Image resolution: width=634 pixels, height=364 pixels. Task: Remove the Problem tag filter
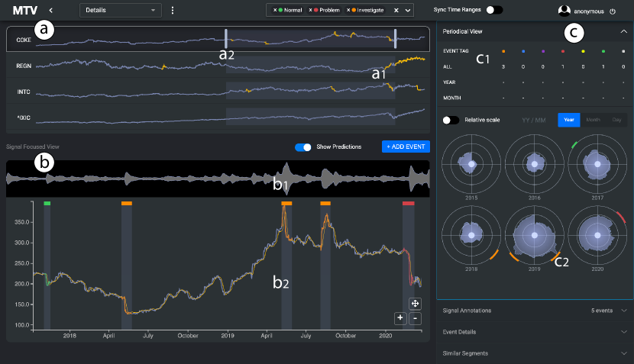(309, 11)
